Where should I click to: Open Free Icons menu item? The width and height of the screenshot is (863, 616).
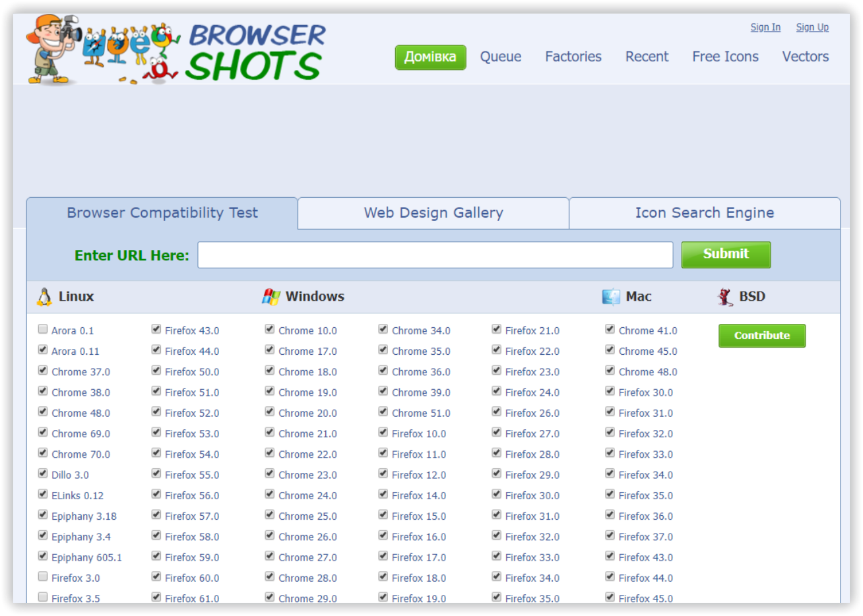coord(725,57)
